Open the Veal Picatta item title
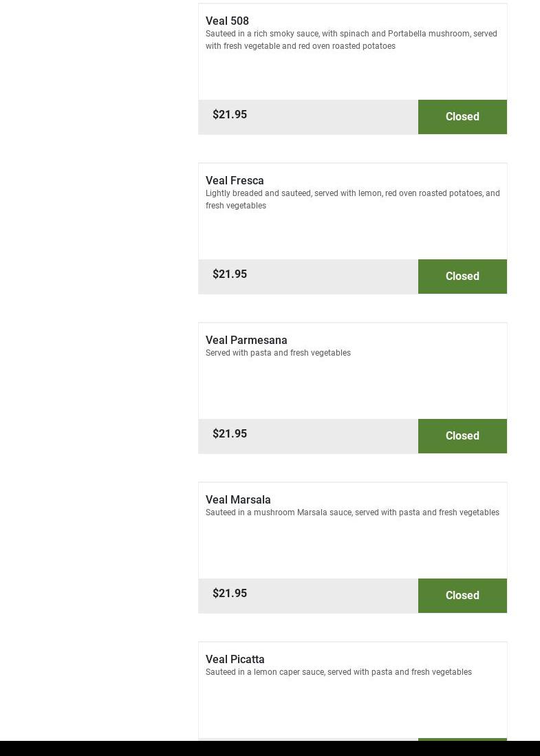 point(235,660)
